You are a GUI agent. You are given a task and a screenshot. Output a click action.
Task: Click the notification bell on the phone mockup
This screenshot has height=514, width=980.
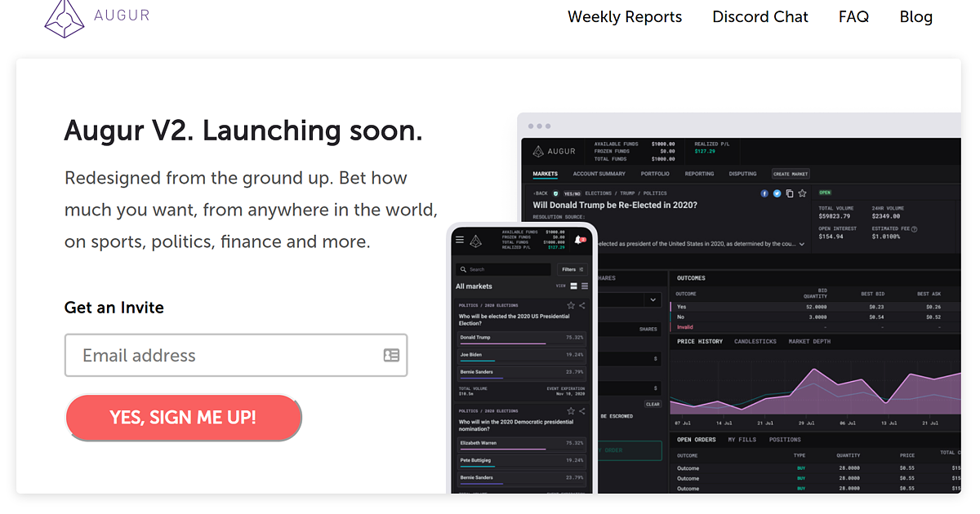tap(579, 240)
